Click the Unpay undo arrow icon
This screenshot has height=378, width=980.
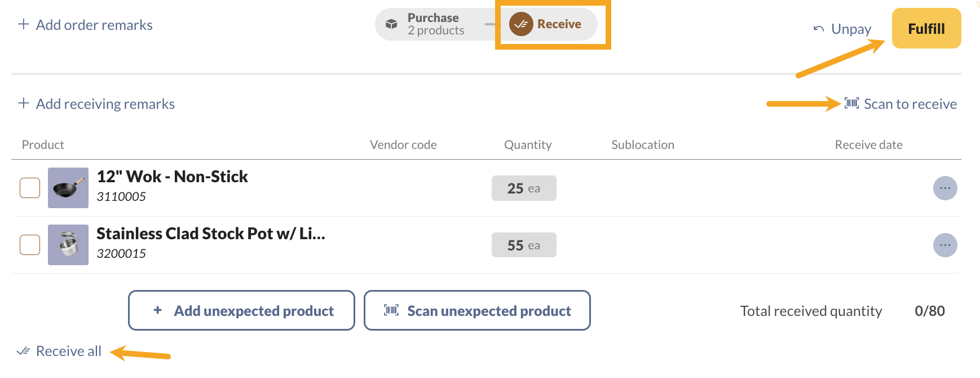click(x=819, y=29)
